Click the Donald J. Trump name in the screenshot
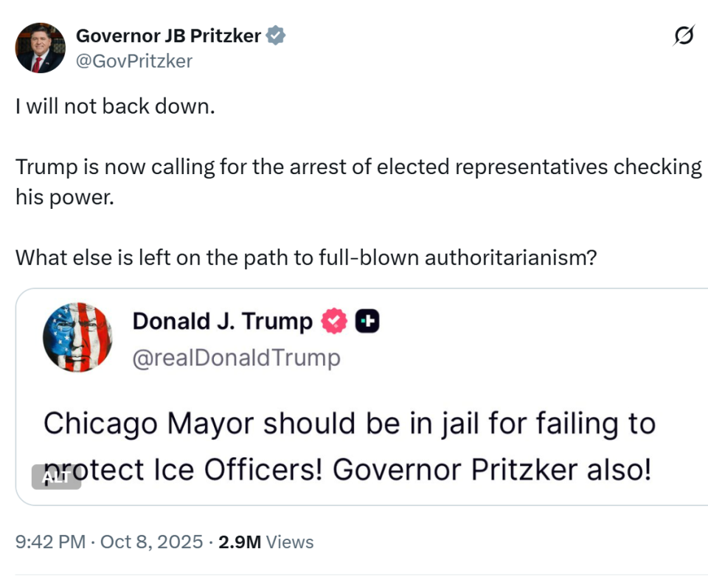708x588 pixels. [222, 321]
